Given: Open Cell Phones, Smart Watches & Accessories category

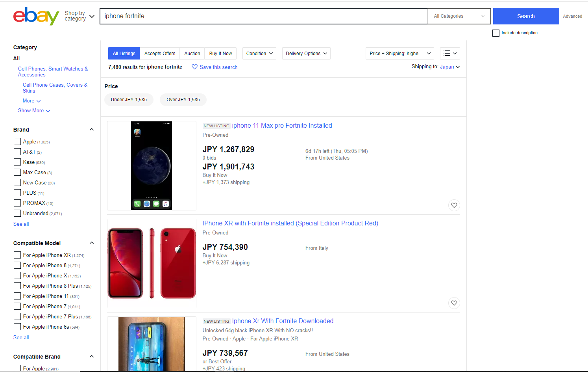Looking at the screenshot, I should click(x=53, y=72).
